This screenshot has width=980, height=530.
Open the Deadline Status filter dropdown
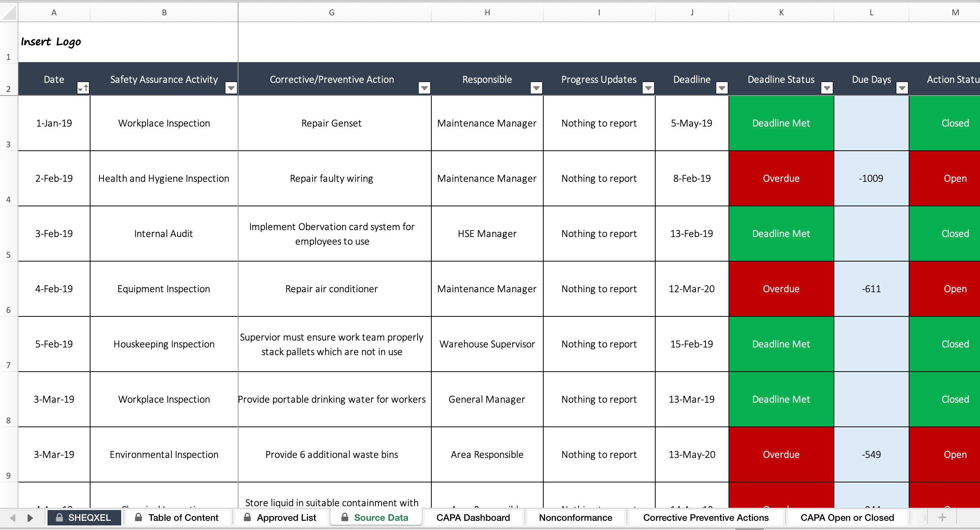[x=827, y=88]
